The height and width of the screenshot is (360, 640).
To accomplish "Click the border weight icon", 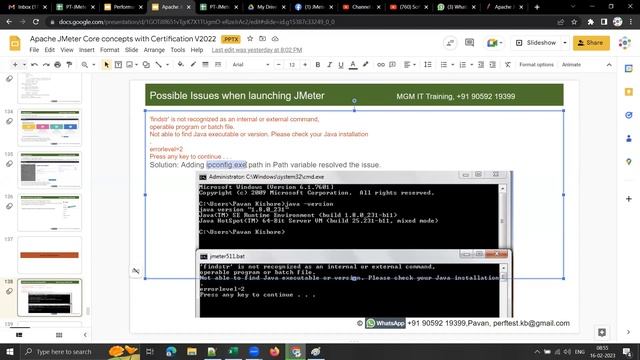I will click(205, 64).
